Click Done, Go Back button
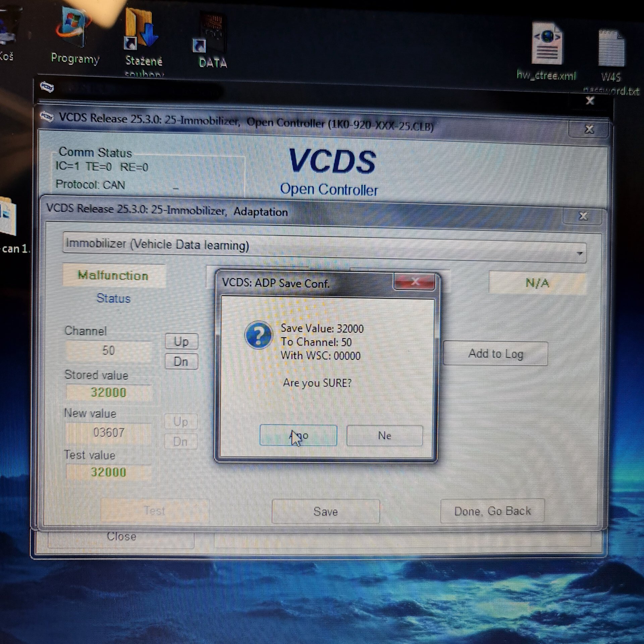The image size is (644, 644). [x=492, y=511]
